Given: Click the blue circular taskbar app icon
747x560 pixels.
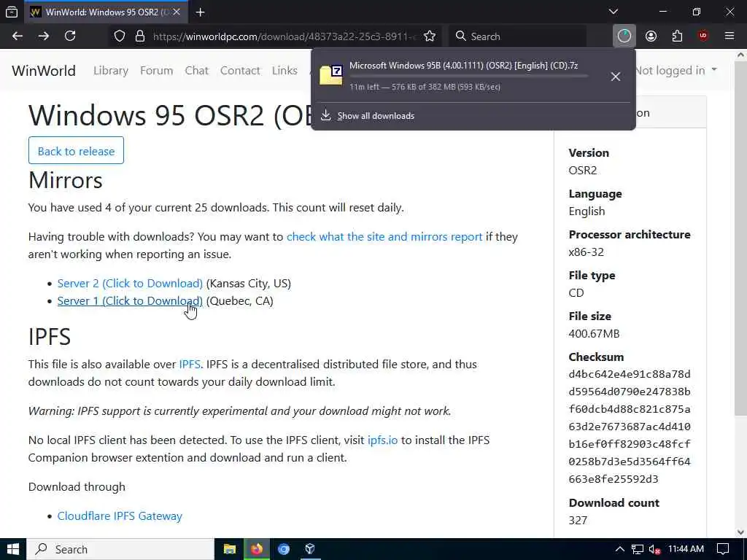Looking at the screenshot, I should tap(284, 549).
